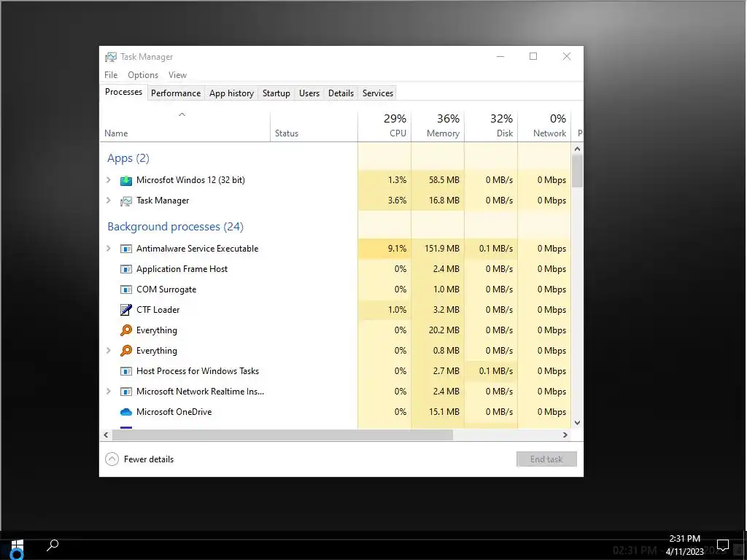
Task: Click Fewer details link text
Action: (149, 459)
